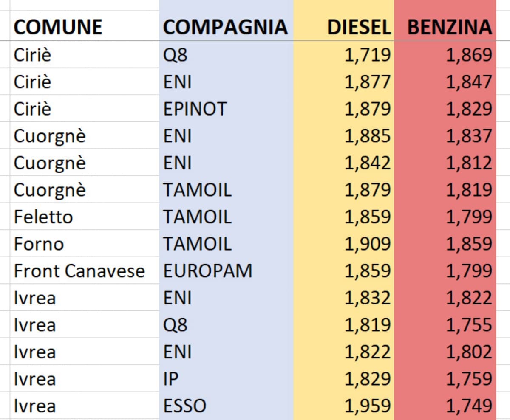Select the COMUNE header cell

tap(58, 27)
